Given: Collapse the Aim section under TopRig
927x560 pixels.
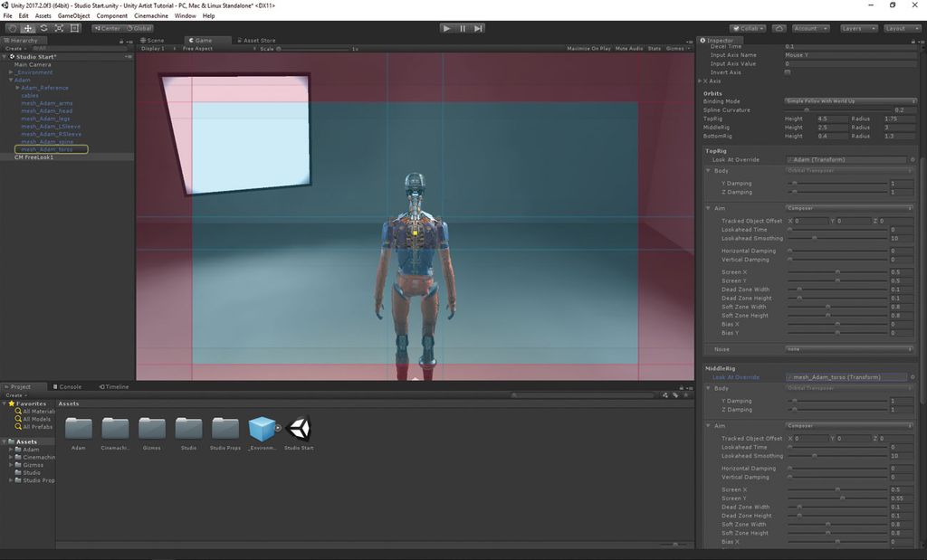Looking at the screenshot, I should point(709,208).
